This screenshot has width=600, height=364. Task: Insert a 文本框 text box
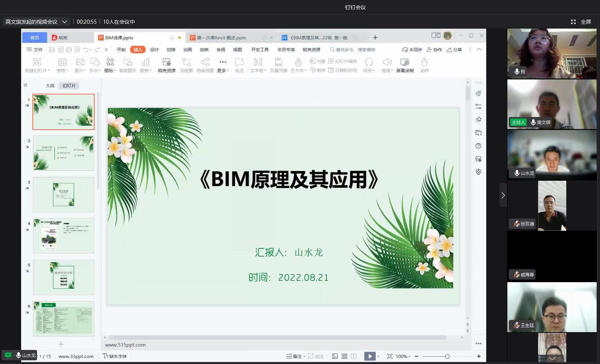[x=258, y=65]
